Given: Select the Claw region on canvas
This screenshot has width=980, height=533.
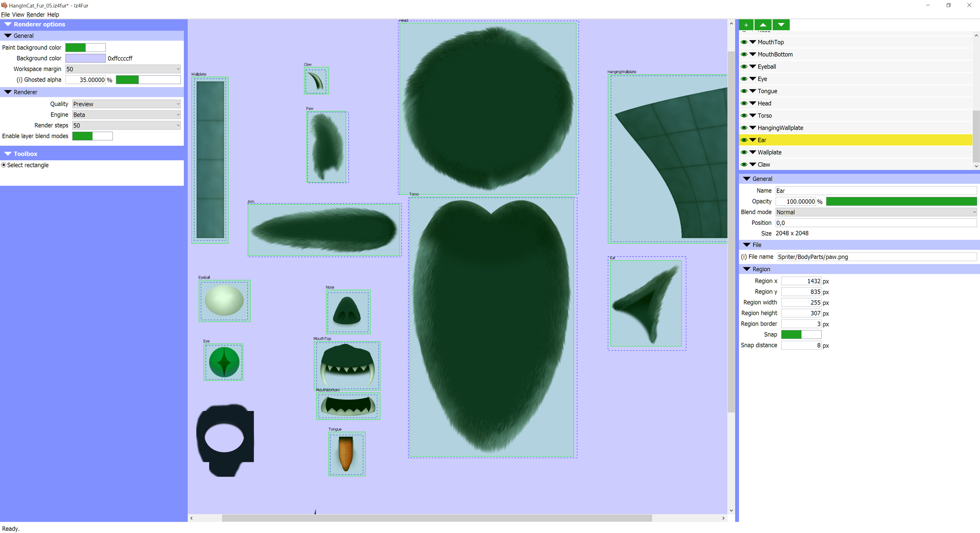Looking at the screenshot, I should pos(316,81).
